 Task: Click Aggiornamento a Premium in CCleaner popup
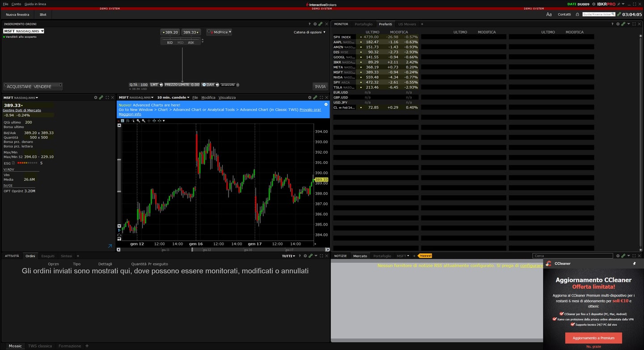pyautogui.click(x=593, y=338)
